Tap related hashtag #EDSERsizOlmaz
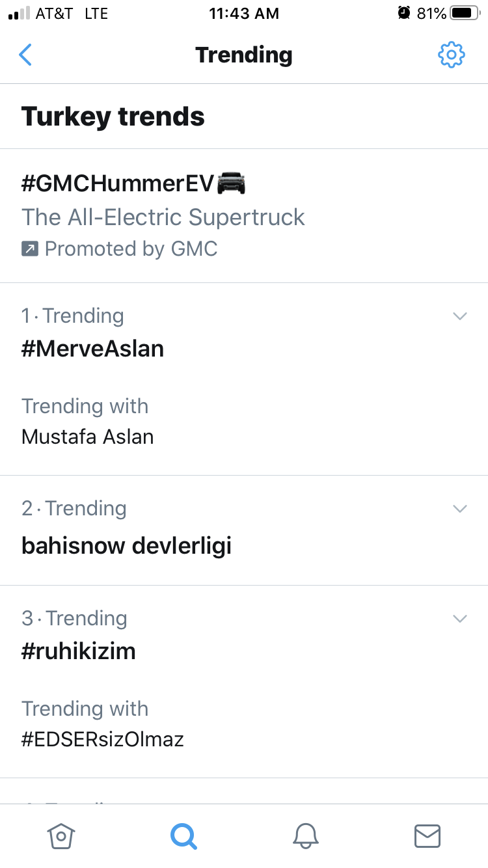Viewport: 488px width, 868px height. 103,739
